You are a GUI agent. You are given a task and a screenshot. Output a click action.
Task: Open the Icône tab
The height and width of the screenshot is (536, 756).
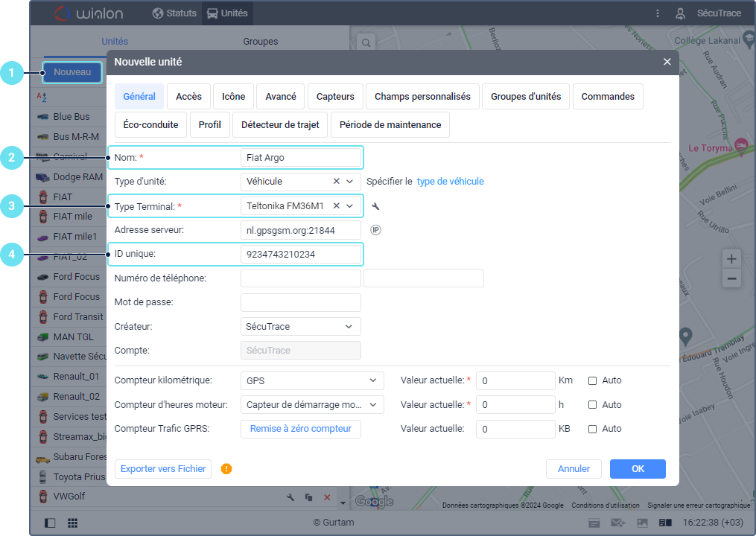233,96
